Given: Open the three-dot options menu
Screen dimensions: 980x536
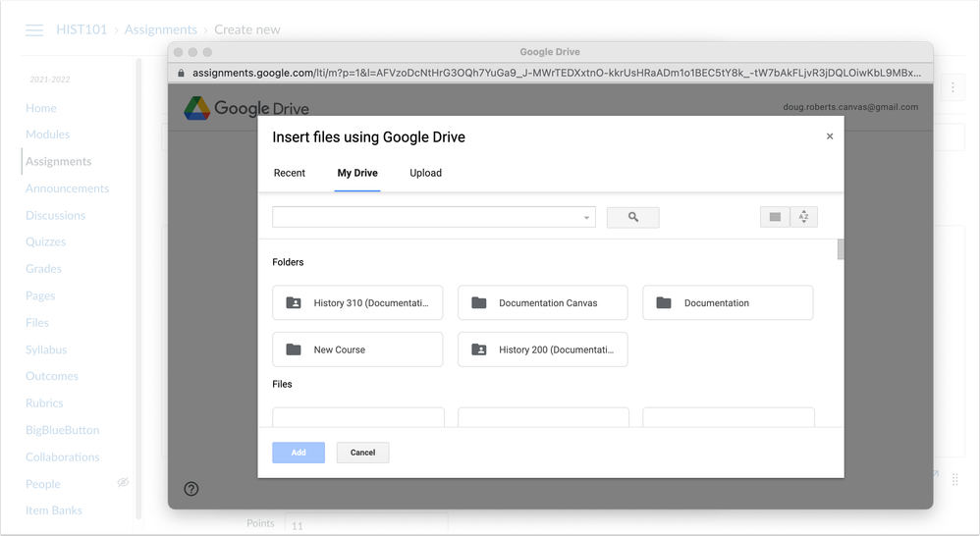Looking at the screenshot, I should coord(952,88).
